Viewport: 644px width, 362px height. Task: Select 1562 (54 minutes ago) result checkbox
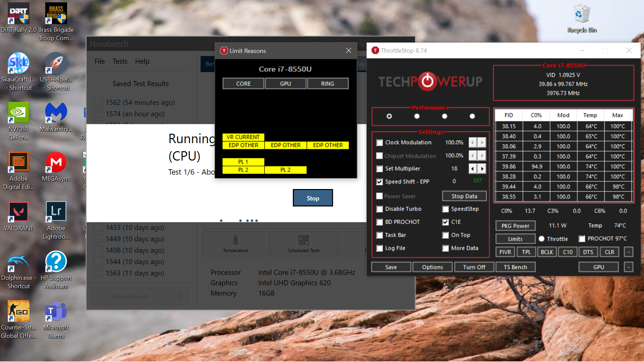coord(98,102)
